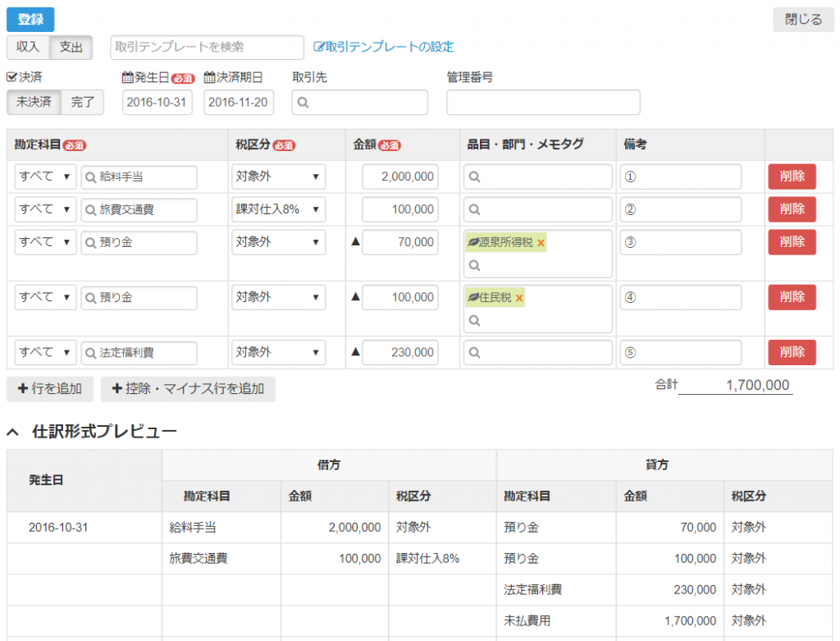The image size is (840, 641).
Task: Remove the 源泉所得税 tag with its x icon
Action: [x=541, y=243]
